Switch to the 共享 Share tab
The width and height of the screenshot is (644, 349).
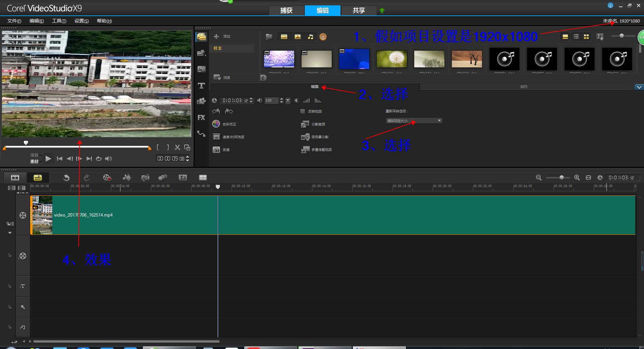(x=359, y=10)
